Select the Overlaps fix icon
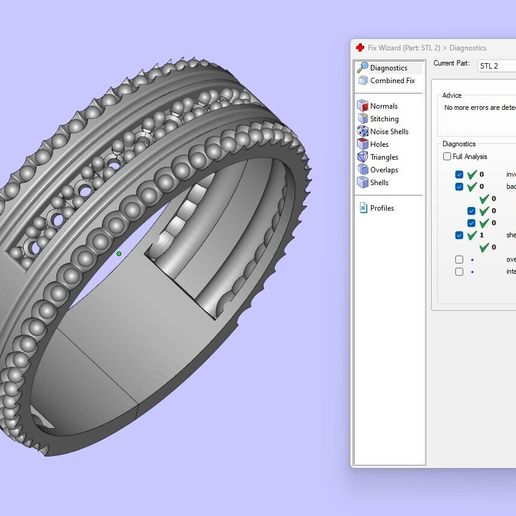The height and width of the screenshot is (516, 516). coord(363,169)
